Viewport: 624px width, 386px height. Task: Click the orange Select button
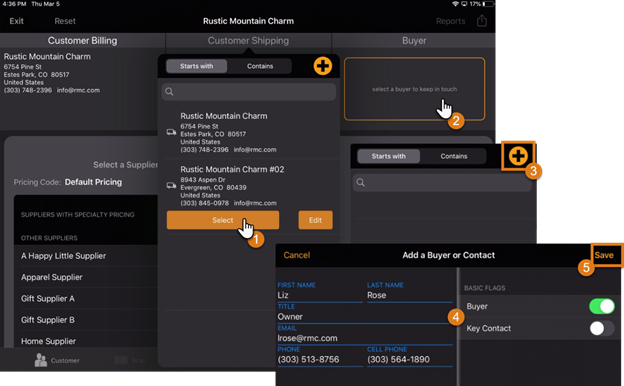(x=223, y=220)
